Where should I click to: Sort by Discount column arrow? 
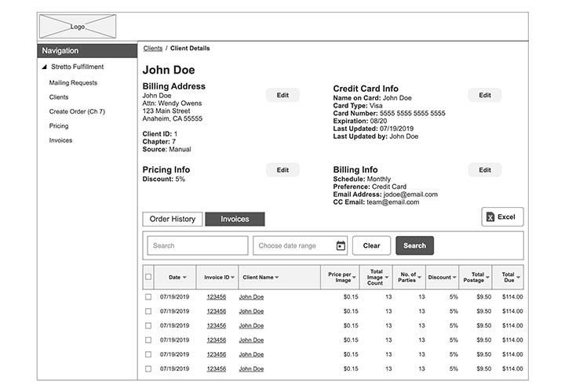pyautogui.click(x=454, y=278)
